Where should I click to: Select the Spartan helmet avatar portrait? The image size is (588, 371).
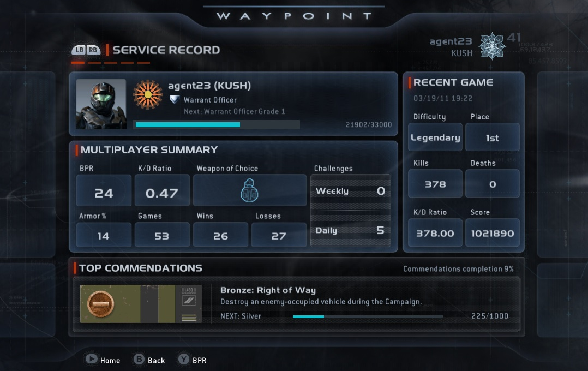[101, 104]
